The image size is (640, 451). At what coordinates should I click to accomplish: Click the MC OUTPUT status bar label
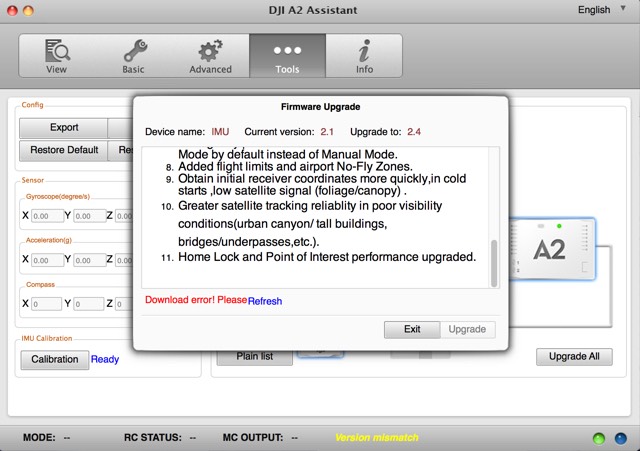253,438
